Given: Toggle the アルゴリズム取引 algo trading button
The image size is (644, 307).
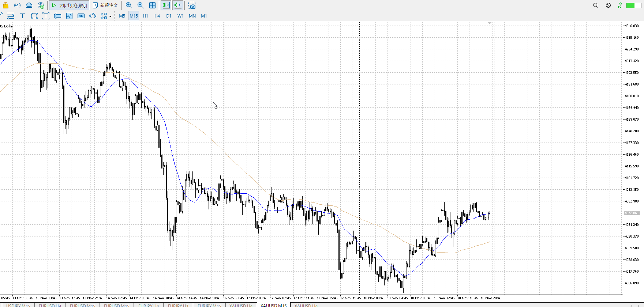Looking at the screenshot, I should [x=70, y=5].
